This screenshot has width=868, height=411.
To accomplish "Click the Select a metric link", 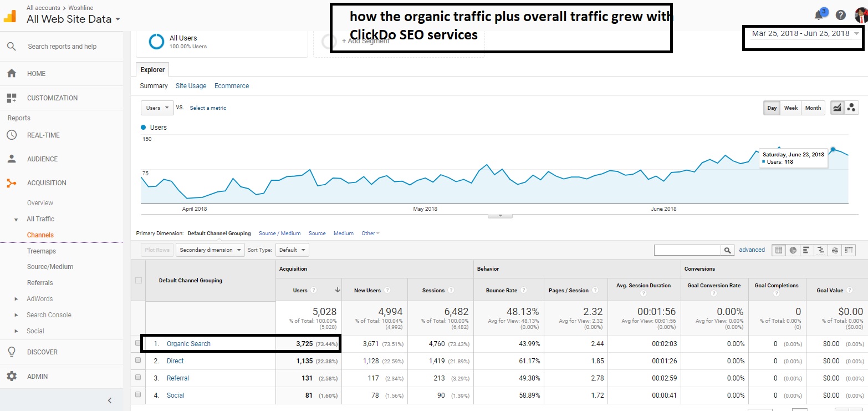I will click(208, 108).
